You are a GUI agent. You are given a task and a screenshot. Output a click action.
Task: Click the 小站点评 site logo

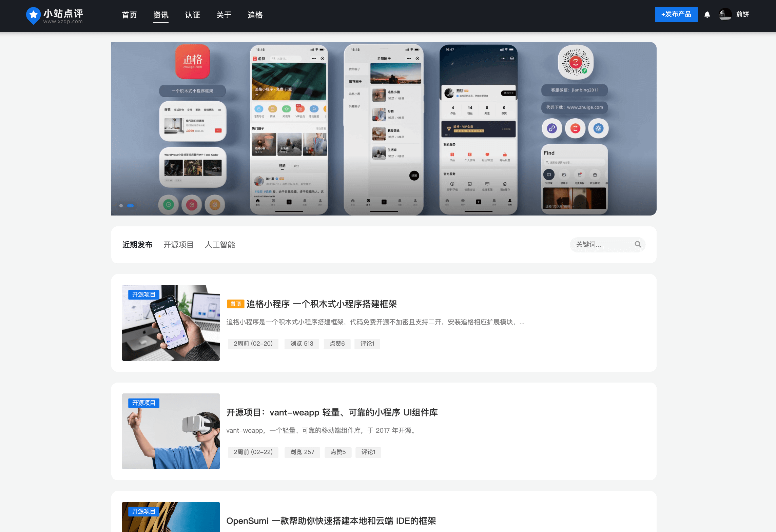coord(55,16)
